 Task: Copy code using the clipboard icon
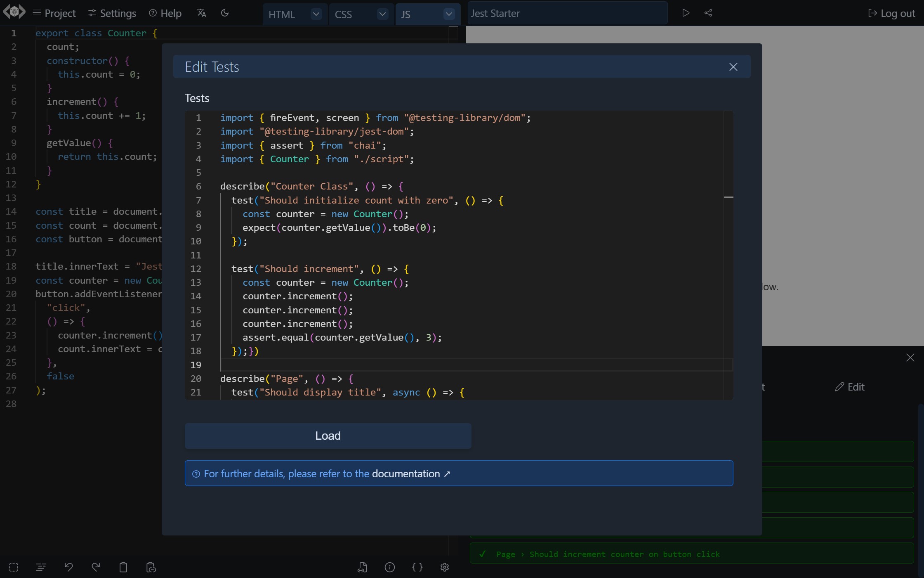tap(123, 567)
